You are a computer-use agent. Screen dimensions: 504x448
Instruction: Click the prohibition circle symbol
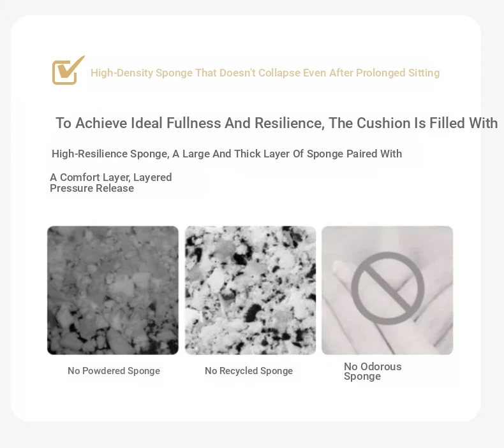[x=388, y=288]
